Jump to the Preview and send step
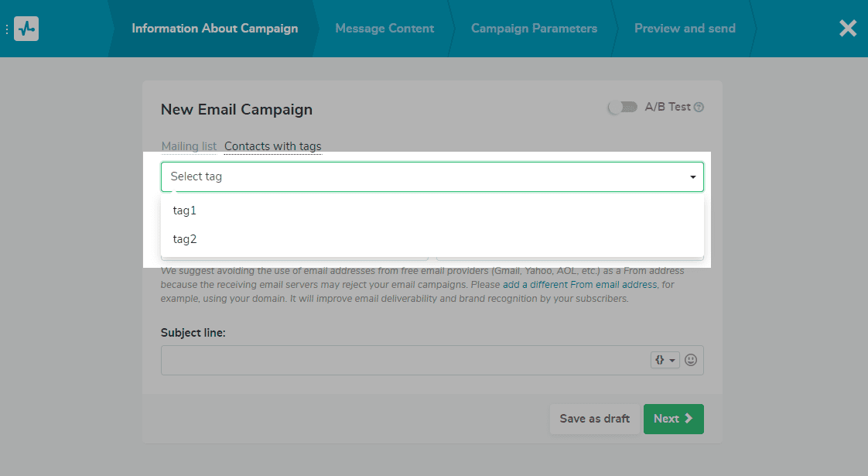The width and height of the screenshot is (868, 476). coord(685,29)
